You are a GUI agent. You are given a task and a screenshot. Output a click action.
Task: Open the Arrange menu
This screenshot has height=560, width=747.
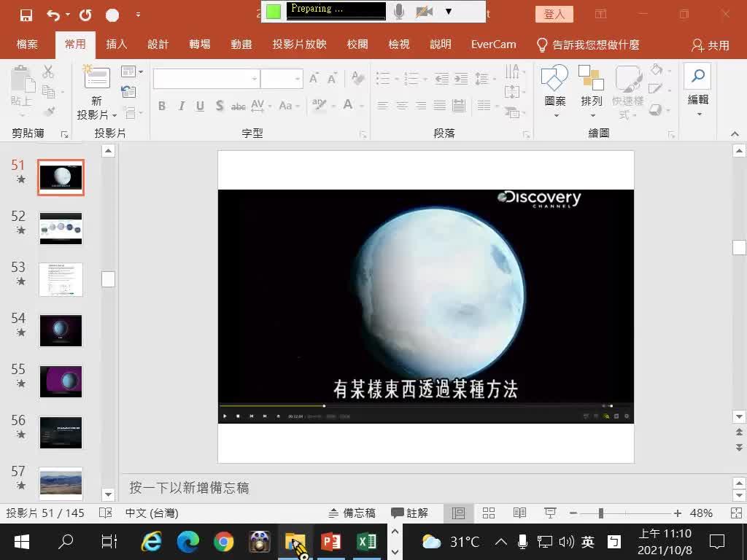(591, 91)
